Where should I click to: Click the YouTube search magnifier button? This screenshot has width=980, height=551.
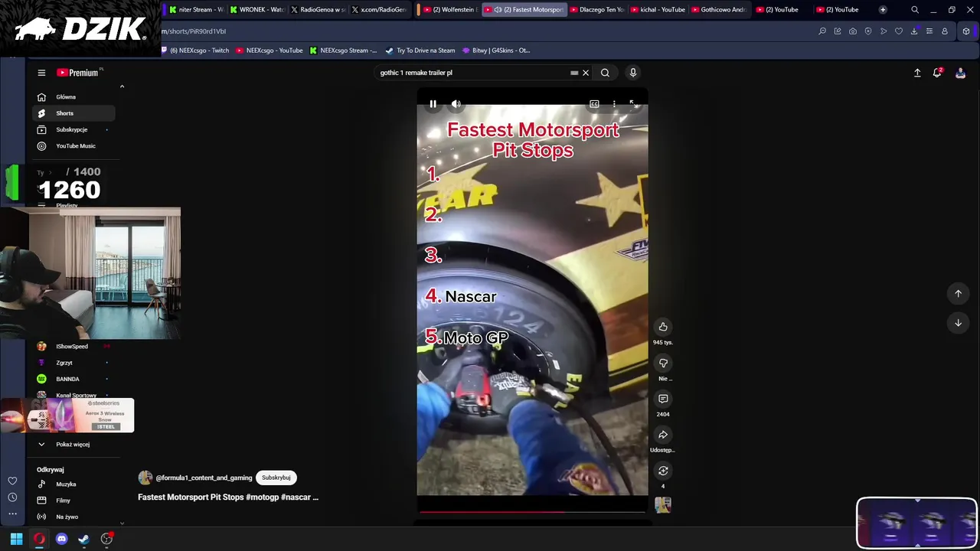click(x=605, y=73)
